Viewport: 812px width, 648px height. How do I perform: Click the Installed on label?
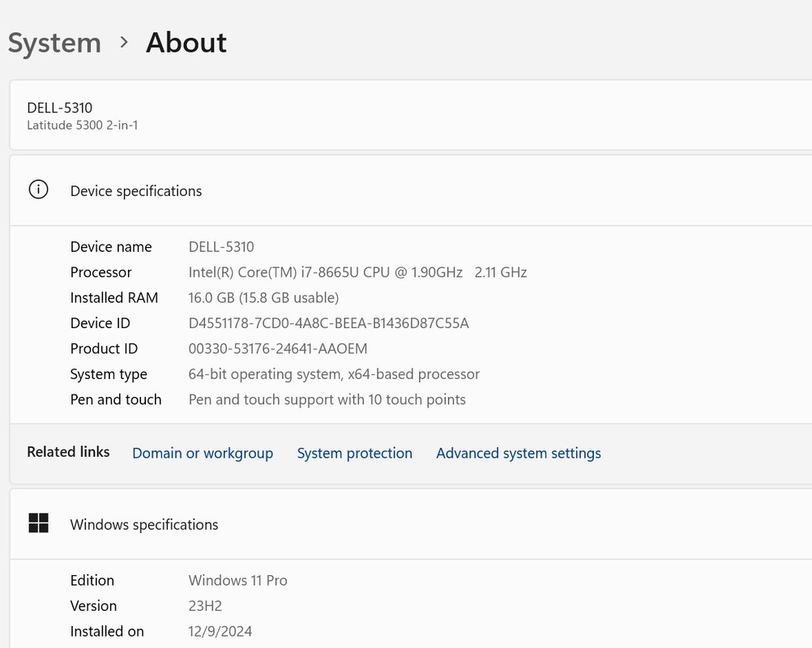pos(107,632)
